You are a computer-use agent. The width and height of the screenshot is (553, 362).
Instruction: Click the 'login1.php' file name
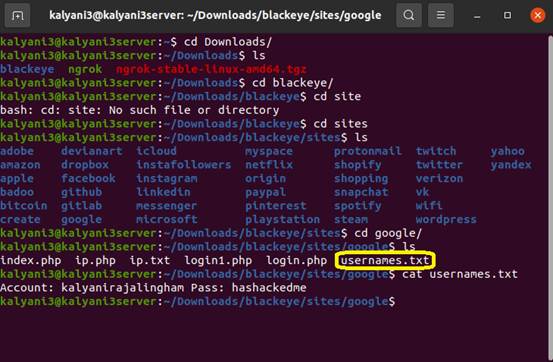[x=218, y=260]
